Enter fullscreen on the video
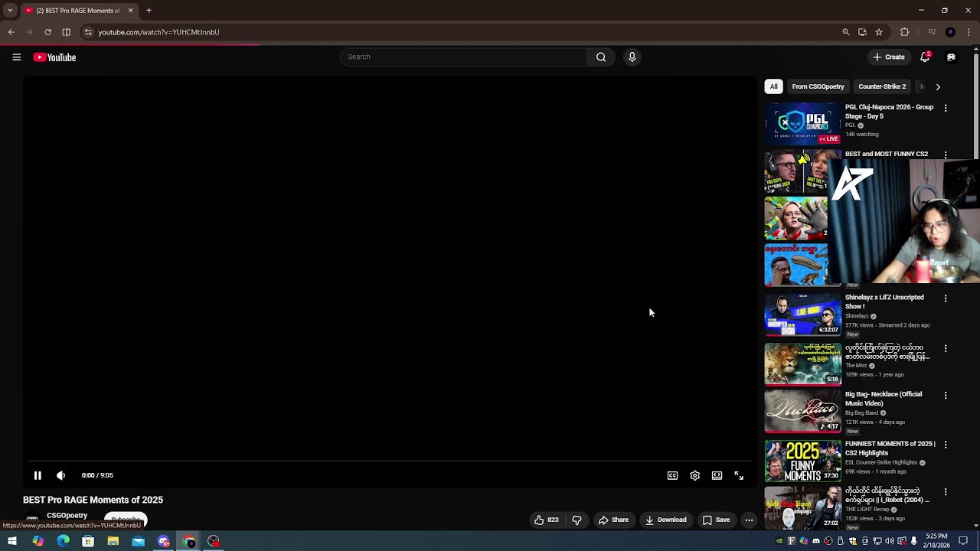The image size is (980, 551). [739, 475]
